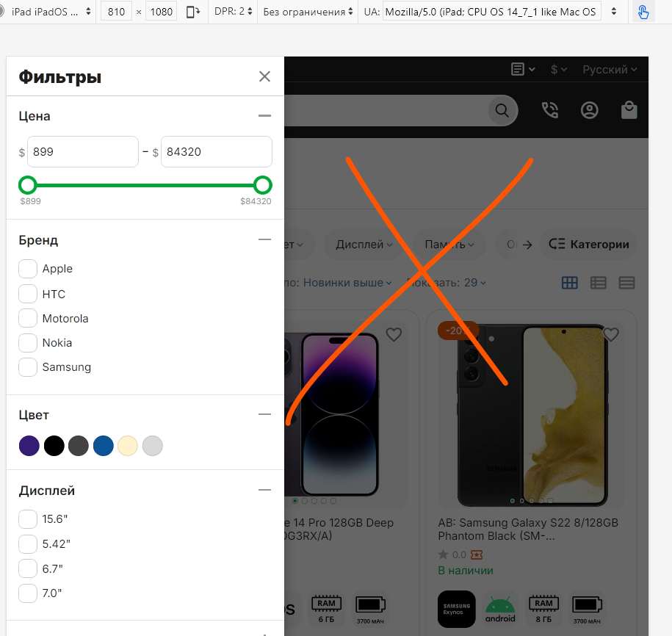Open the Категории button

coord(589,245)
